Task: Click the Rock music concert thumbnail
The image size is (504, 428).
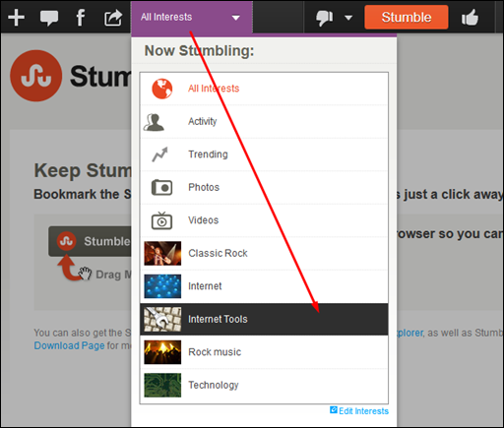Action: point(162,352)
